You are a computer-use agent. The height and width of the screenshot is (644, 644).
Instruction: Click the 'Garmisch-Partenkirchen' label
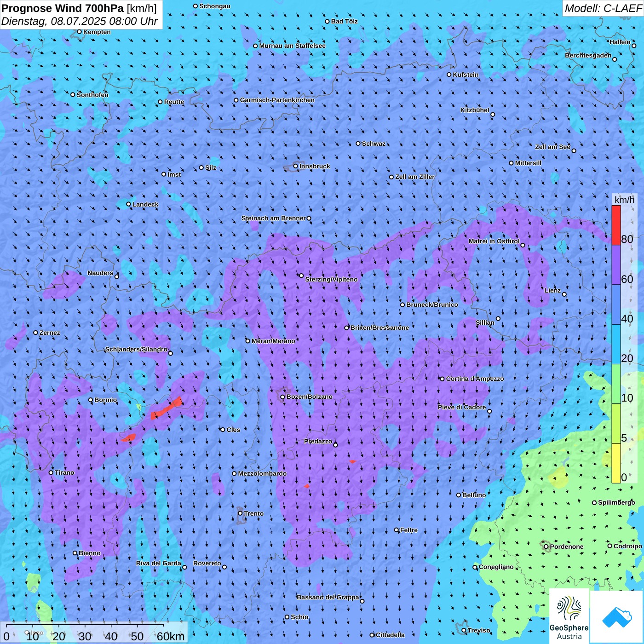tap(277, 100)
